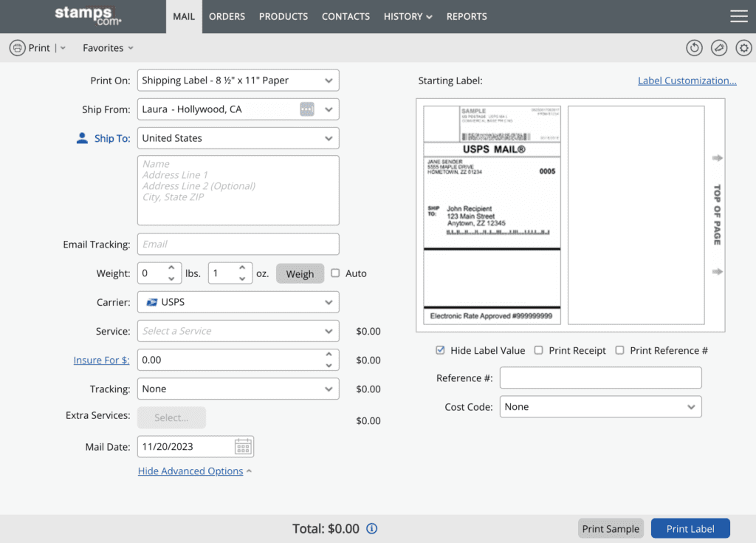Open the hamburger menu at top right
This screenshot has width=756, height=543.
click(x=738, y=16)
